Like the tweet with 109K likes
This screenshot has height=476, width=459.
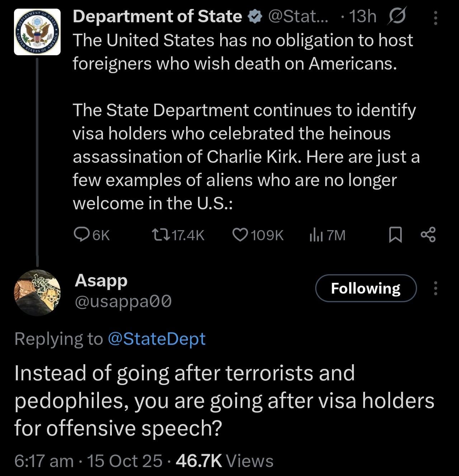[240, 235]
